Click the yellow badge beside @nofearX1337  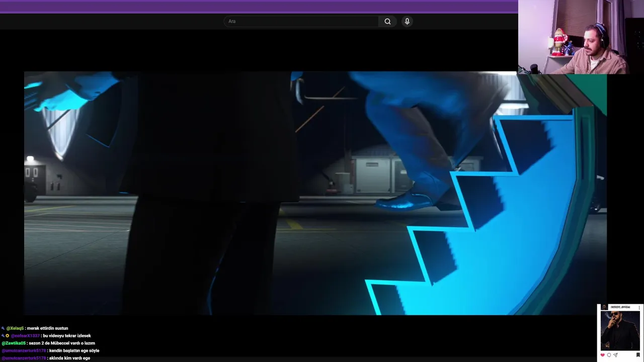(8, 336)
